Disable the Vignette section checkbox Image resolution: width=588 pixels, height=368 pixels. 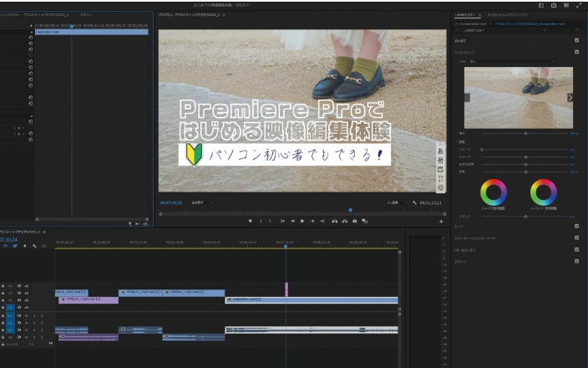tap(576, 260)
